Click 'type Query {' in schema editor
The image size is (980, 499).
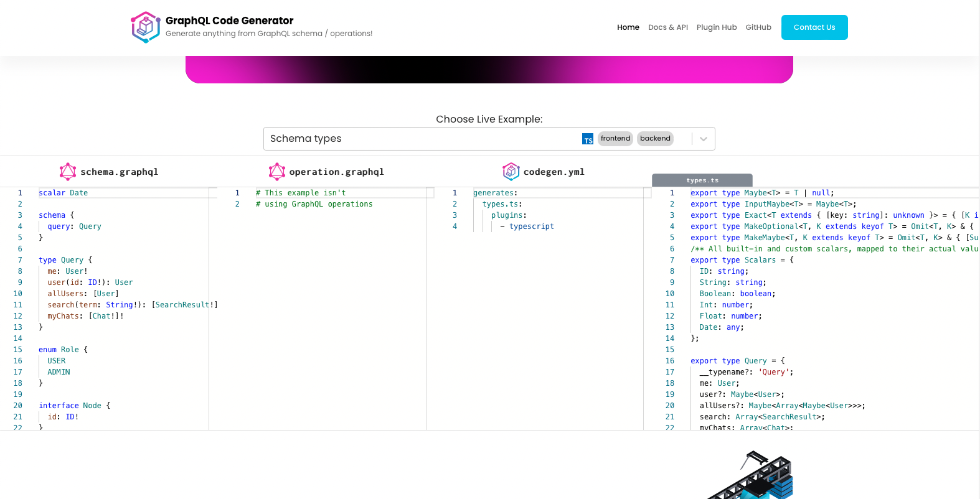65,260
